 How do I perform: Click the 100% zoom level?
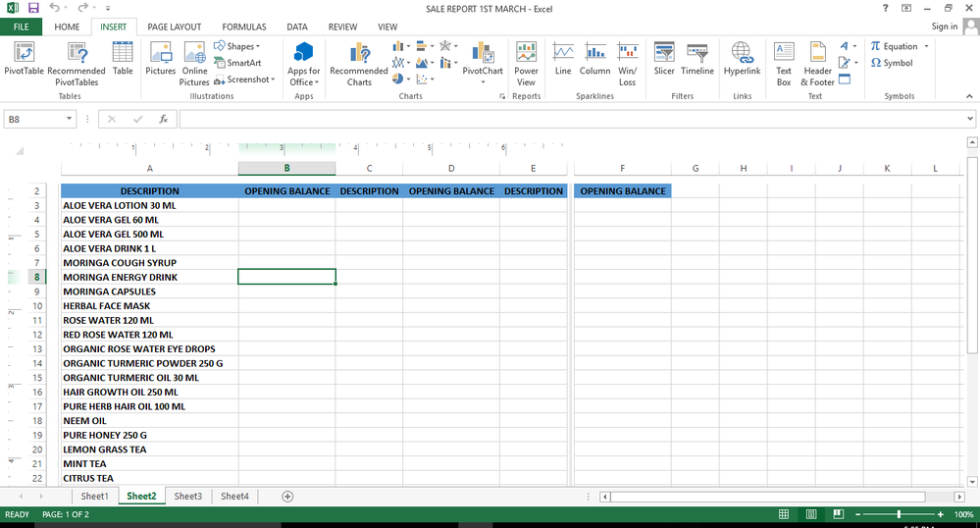coord(963,514)
